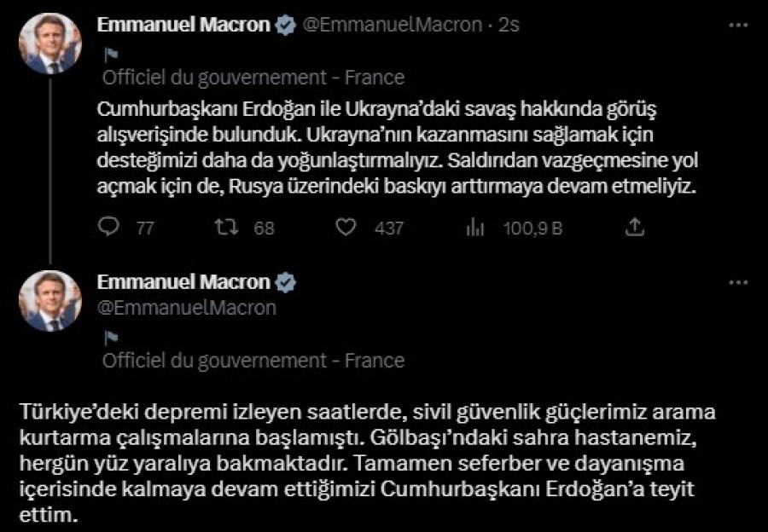Retweet the tweet about Ukrayna'daki savaş

[x=226, y=228]
